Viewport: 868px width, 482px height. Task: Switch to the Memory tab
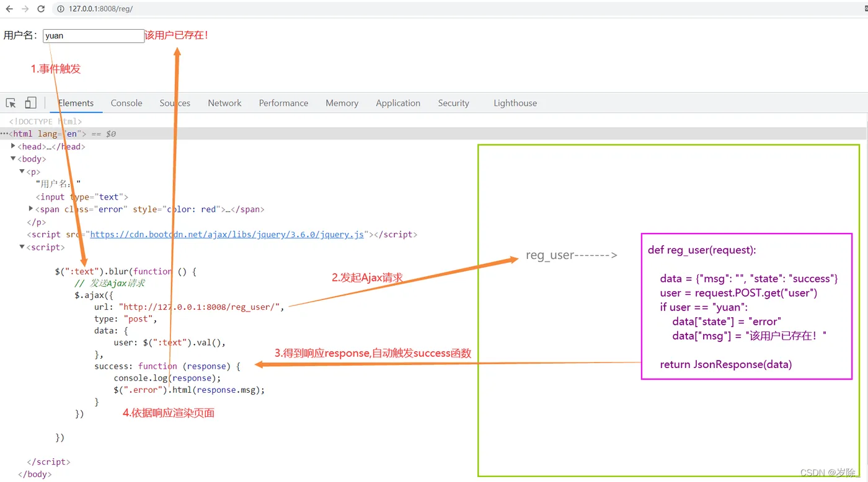point(342,103)
